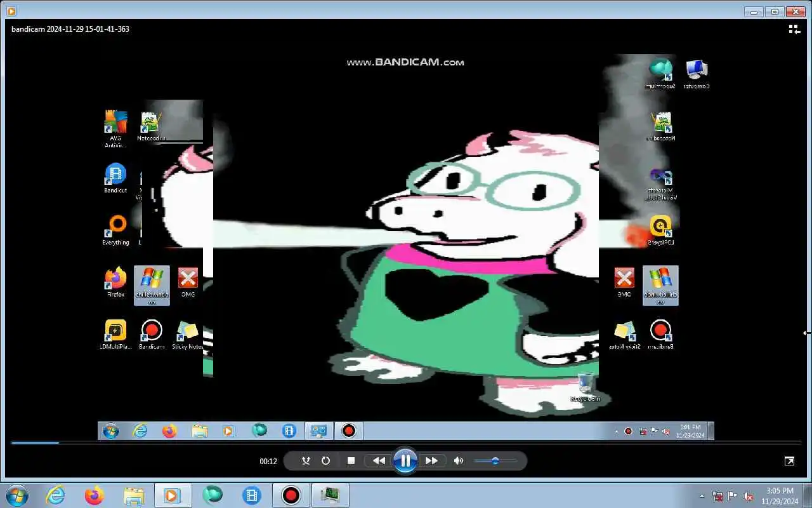Click the Show desktop strip on the taskbar

coord(808,495)
